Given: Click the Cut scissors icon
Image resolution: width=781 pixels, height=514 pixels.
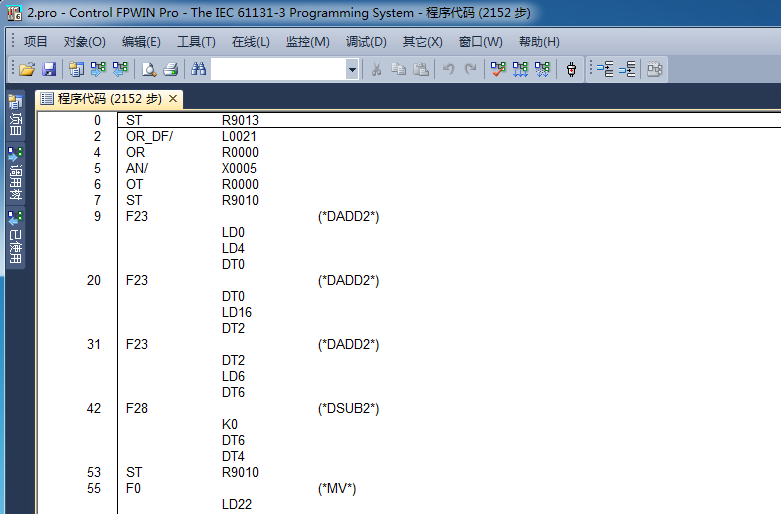Looking at the screenshot, I should pyautogui.click(x=377, y=69).
